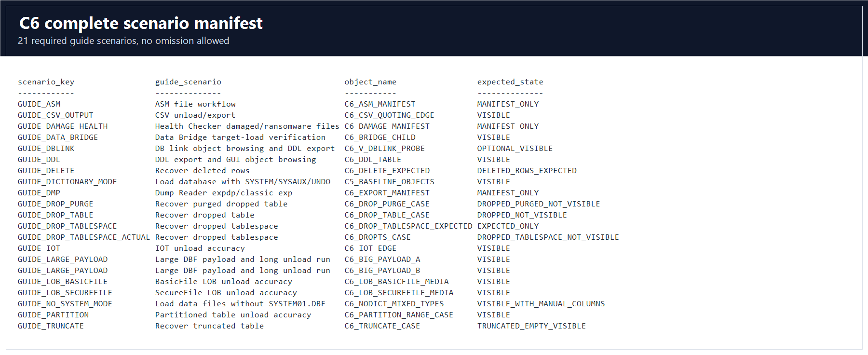
Task: Click the VISIBLE_WITH_MANUAL_COLUMNS expected state
Action: (x=541, y=304)
